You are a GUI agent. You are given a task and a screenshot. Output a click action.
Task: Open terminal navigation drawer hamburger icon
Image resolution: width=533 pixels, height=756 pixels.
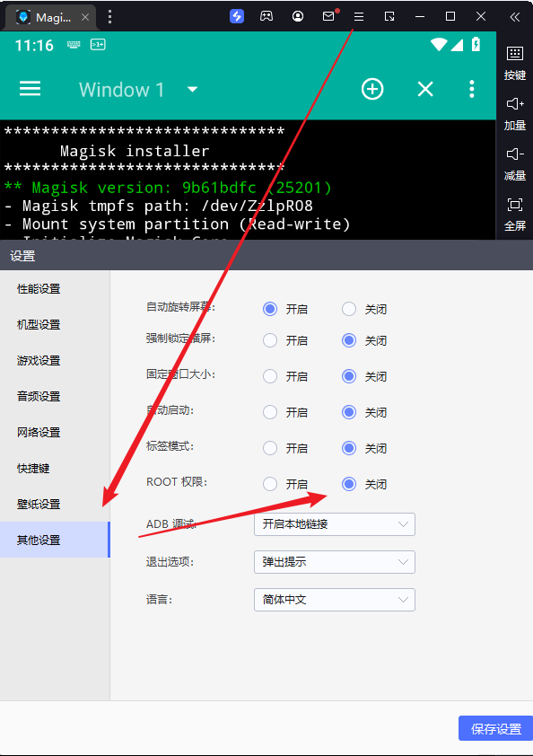[30, 89]
